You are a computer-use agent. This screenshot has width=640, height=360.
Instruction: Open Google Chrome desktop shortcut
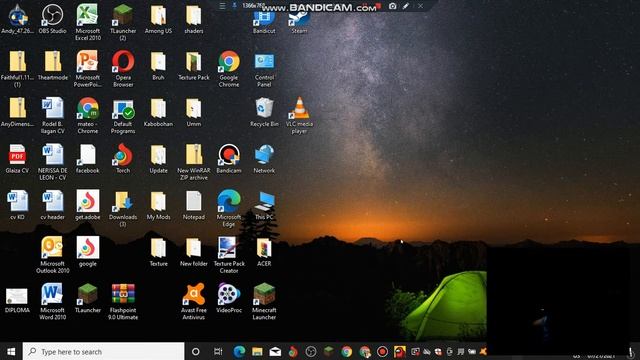click(x=229, y=69)
